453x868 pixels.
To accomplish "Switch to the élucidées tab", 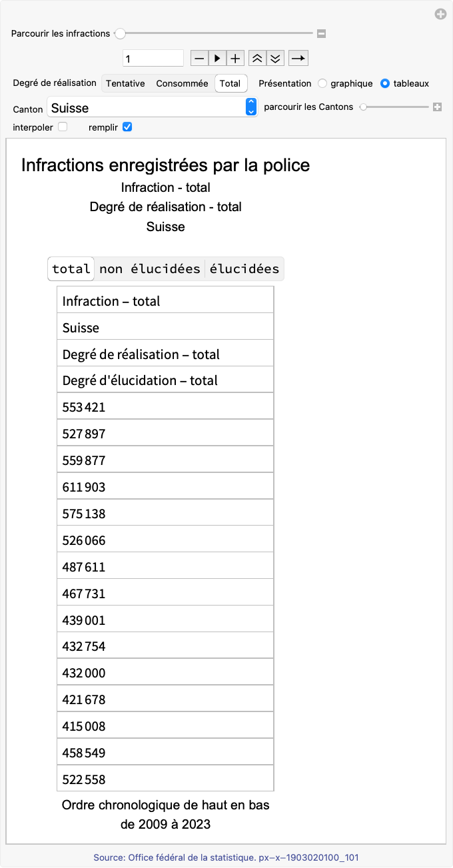I will pos(244,269).
